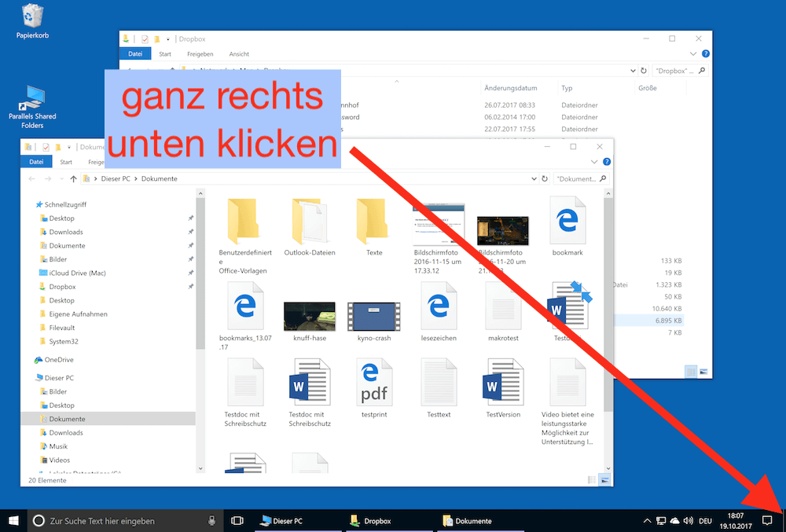Refresh the Dokumente folder view
The image size is (786, 532).
[x=544, y=178]
